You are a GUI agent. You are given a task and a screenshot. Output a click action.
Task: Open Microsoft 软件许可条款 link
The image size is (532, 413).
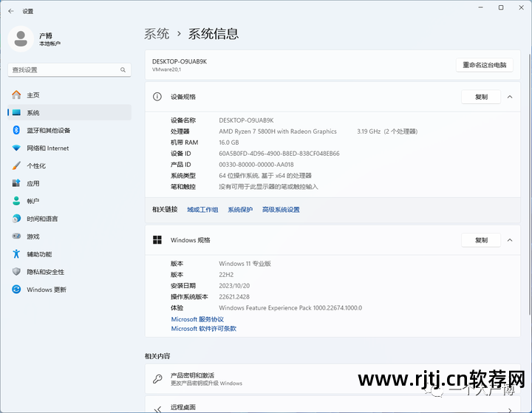[204, 329]
